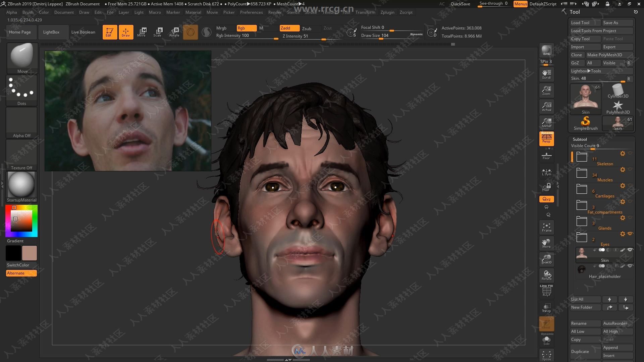Click the New Folder button
Screen dimensions: 644x362
coord(585,307)
